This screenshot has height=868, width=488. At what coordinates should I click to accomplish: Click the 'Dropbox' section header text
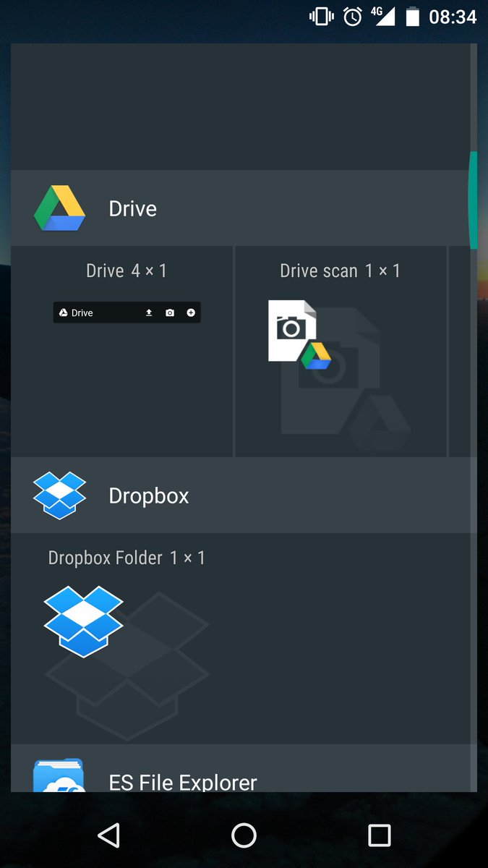[x=149, y=496]
